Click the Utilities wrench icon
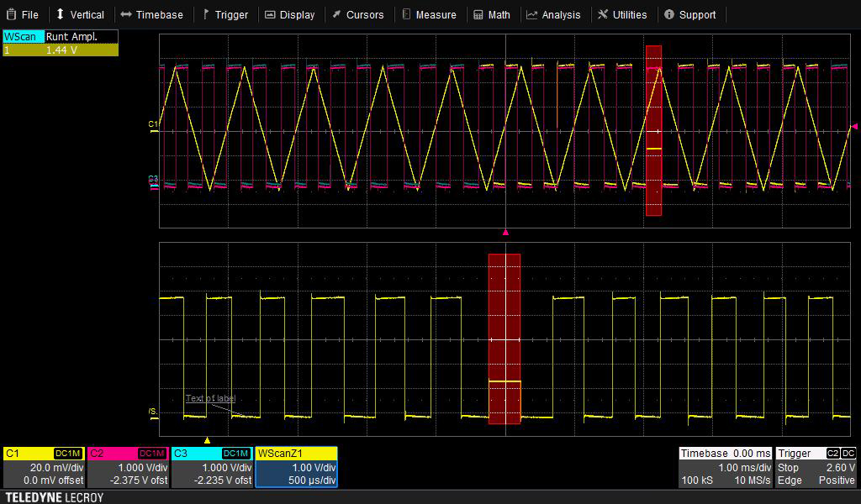861x504 pixels. tap(603, 14)
